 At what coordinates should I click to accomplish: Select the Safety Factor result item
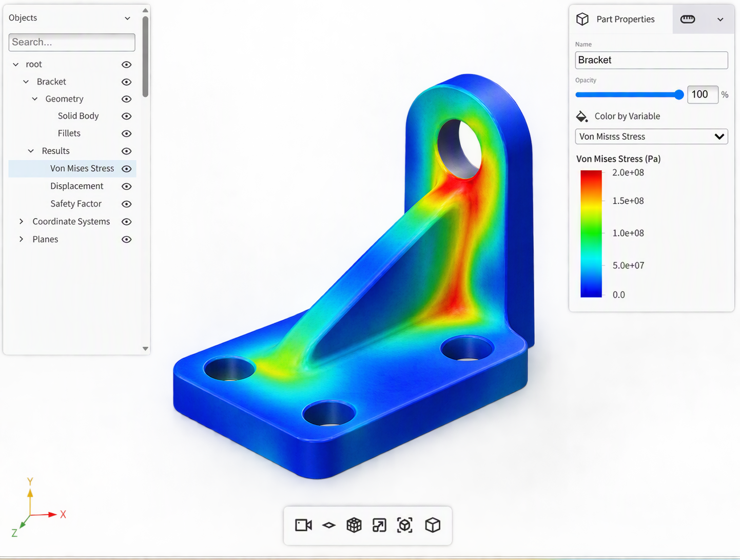[76, 204]
